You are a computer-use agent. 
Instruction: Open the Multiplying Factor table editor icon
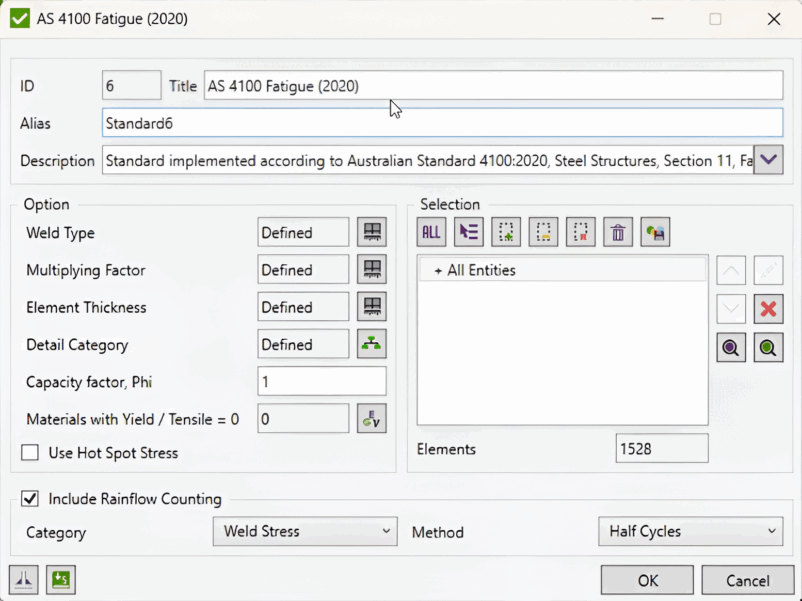[372, 270]
